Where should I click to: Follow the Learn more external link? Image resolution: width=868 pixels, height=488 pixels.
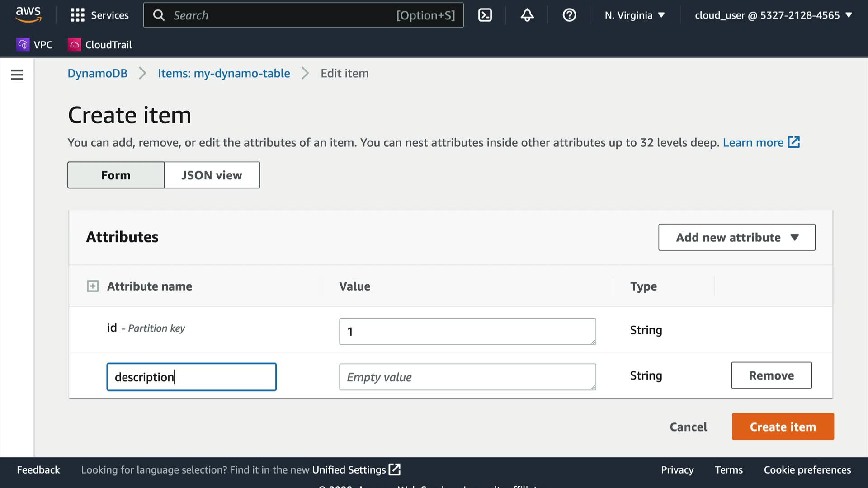pos(761,143)
